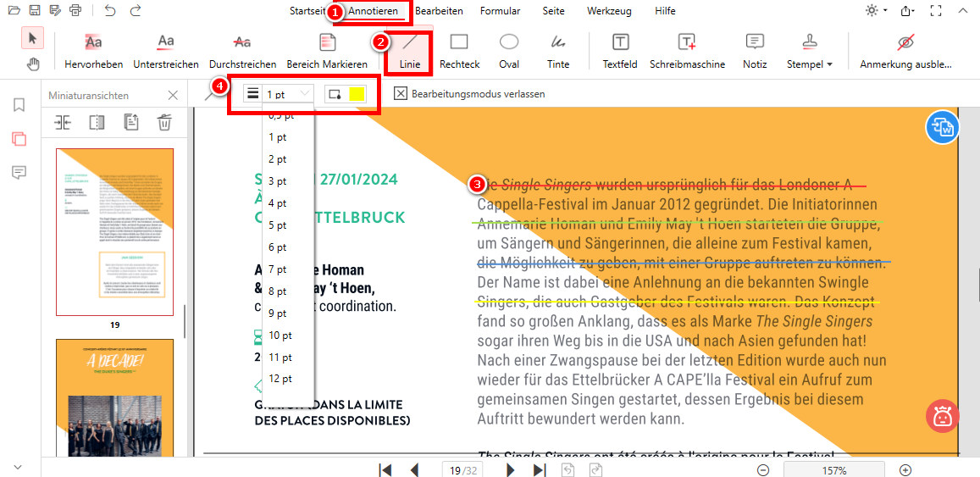
Task: Select page 19 thumbnail
Action: click(114, 232)
